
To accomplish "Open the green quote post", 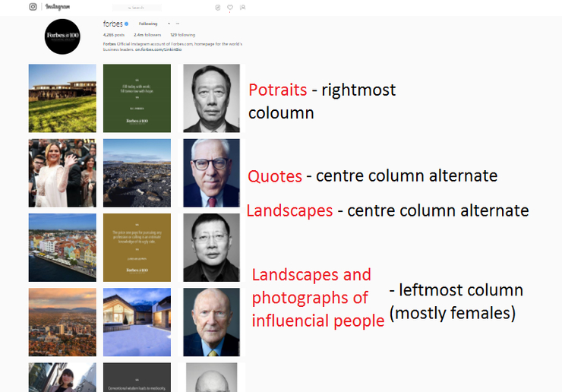I will point(137,98).
